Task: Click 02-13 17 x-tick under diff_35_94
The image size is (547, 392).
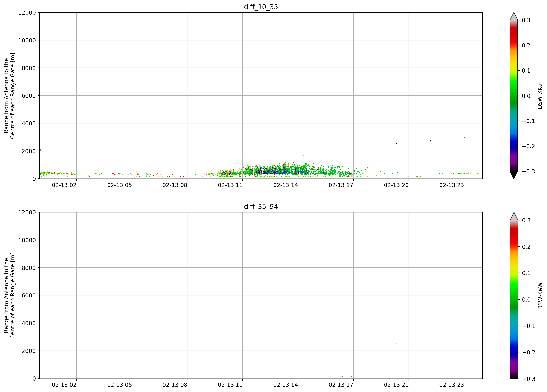Action: click(x=341, y=385)
